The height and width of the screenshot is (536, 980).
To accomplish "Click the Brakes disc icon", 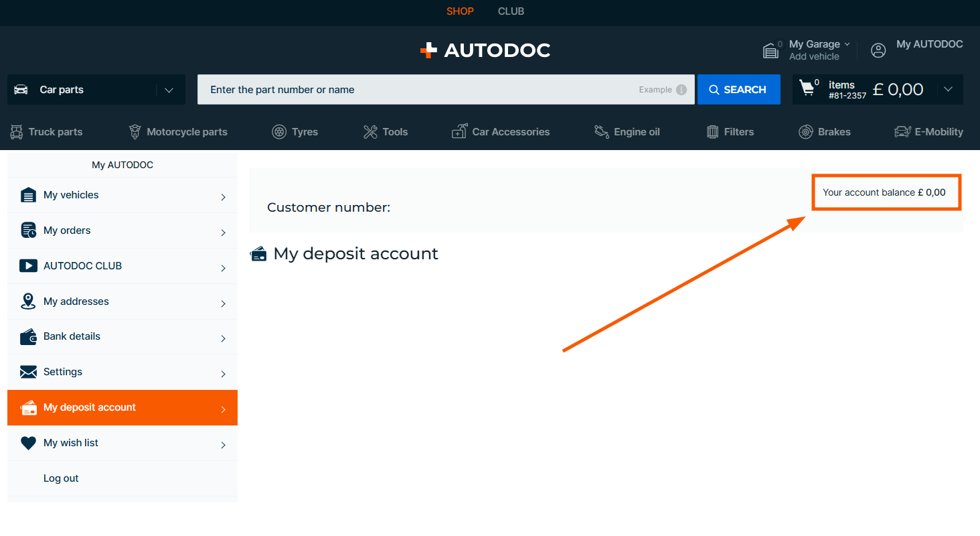I will (805, 132).
